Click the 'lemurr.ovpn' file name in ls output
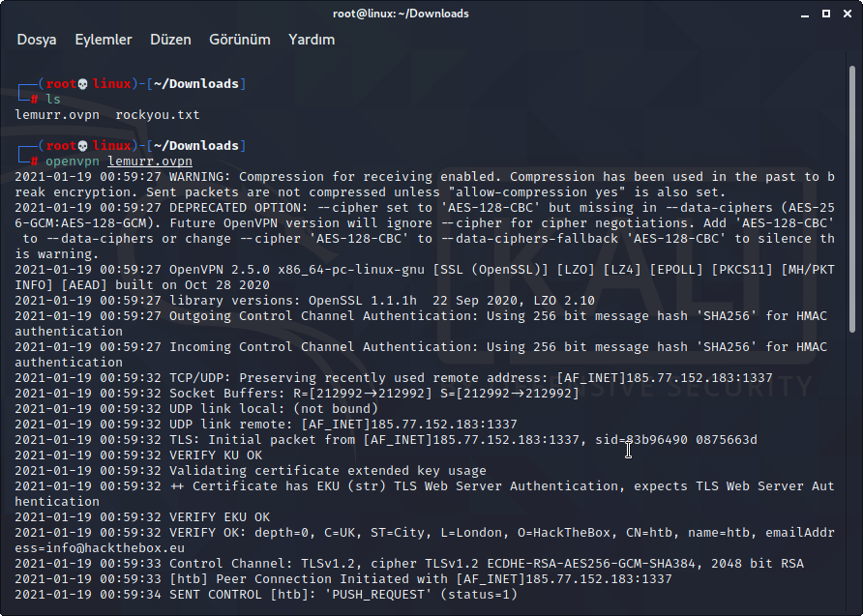The height and width of the screenshot is (616, 863). click(x=57, y=115)
